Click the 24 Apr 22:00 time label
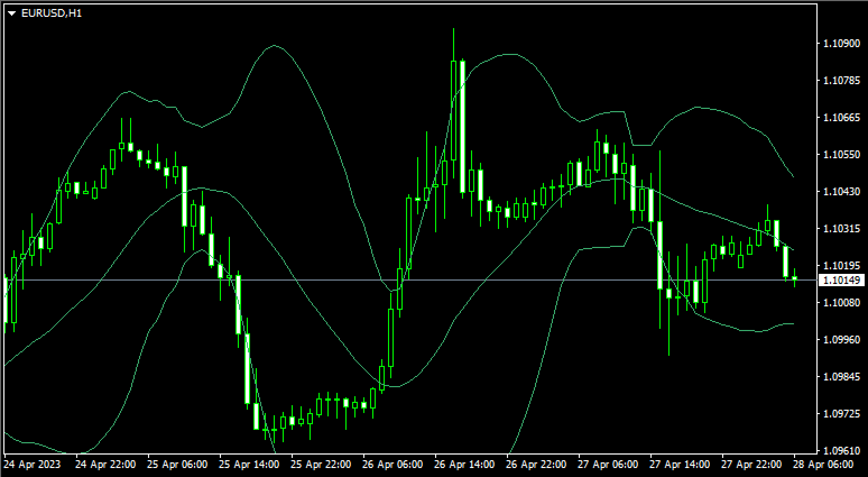The image size is (868, 477). pyautogui.click(x=105, y=465)
